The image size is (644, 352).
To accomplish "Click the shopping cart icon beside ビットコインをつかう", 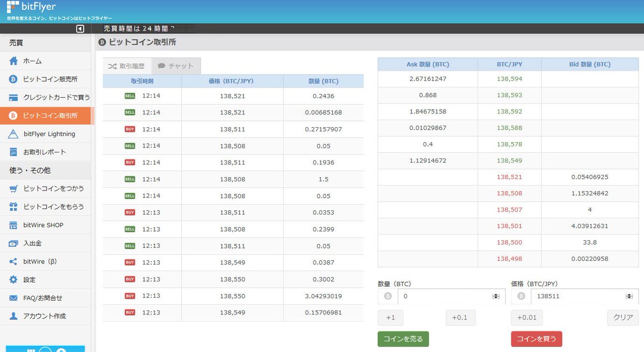I will [x=13, y=189].
